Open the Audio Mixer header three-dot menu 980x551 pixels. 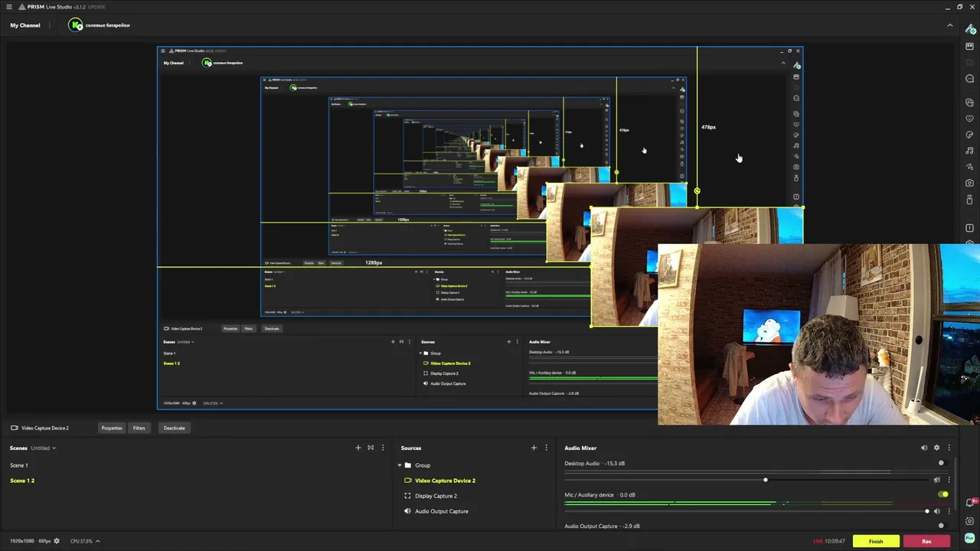point(949,448)
